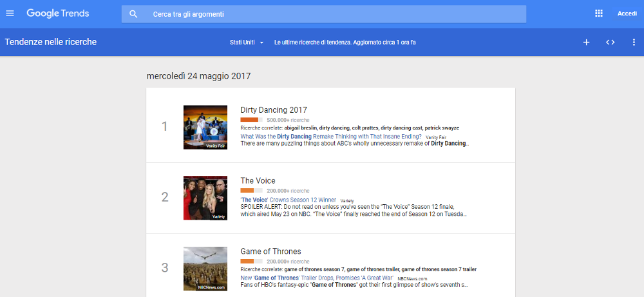This screenshot has height=297, width=644.
Task: Click the date 'mercoledì 24 maggio 2017'
Action: tap(199, 76)
